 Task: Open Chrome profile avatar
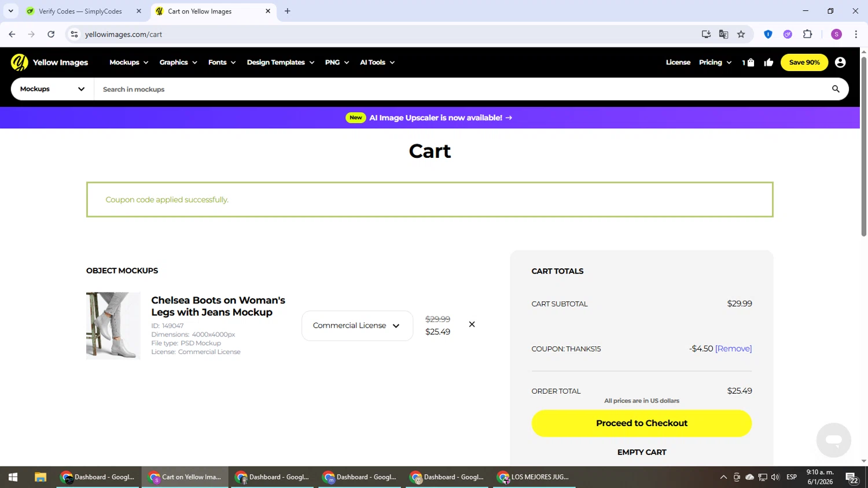pyautogui.click(x=836, y=34)
